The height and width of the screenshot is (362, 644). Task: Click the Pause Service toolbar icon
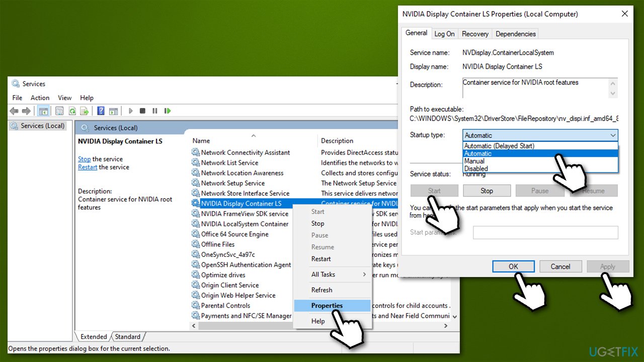pos(155,111)
